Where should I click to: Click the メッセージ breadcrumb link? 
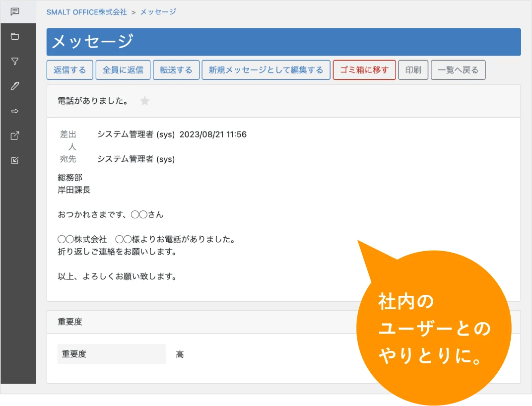tap(158, 12)
